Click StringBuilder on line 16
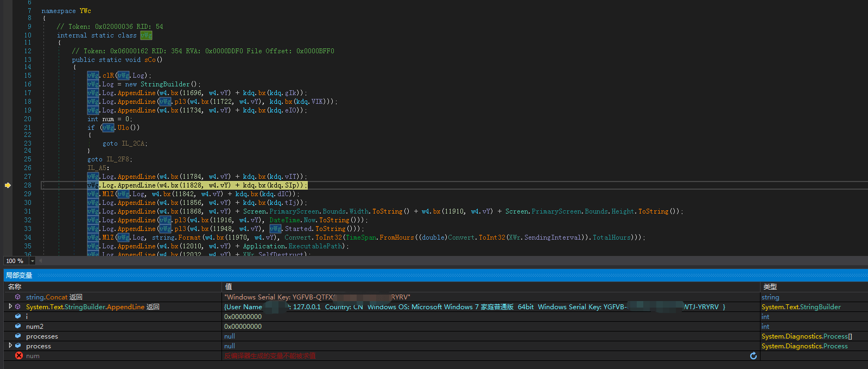868x369 pixels. [165, 84]
